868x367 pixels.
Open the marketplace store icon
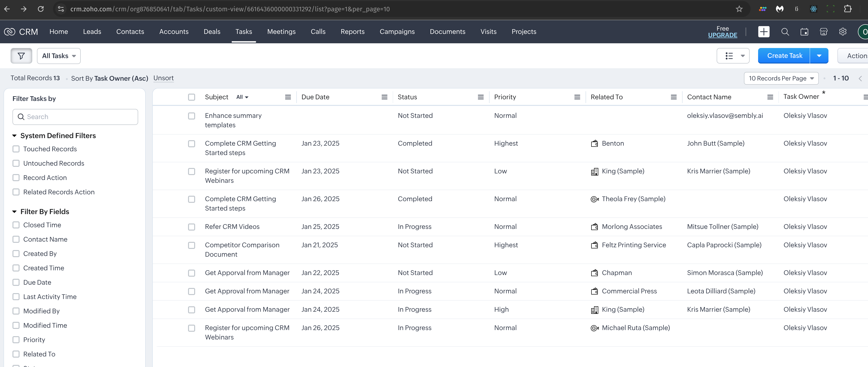point(824,32)
